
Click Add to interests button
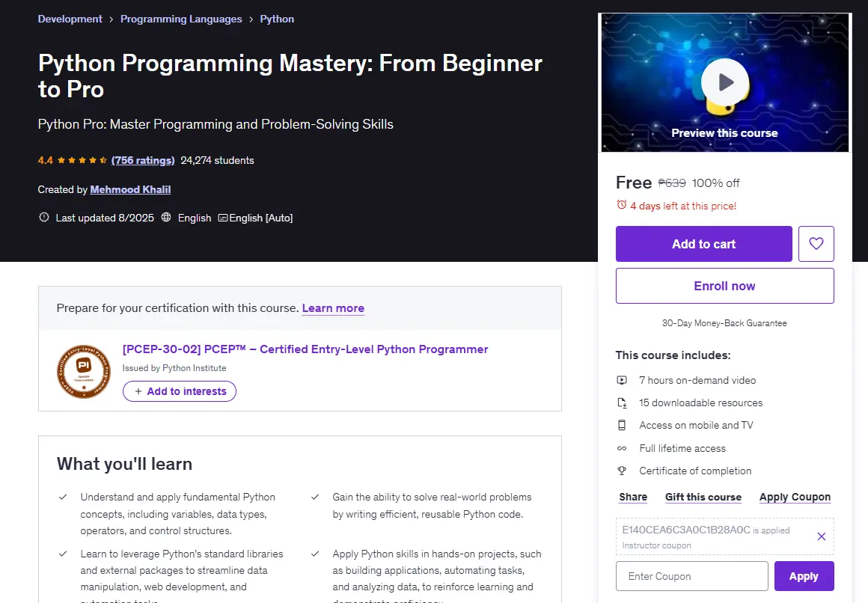click(180, 391)
